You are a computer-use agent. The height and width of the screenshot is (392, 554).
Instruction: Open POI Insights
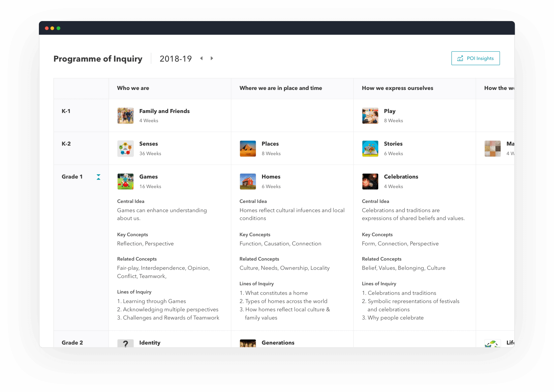(x=475, y=58)
